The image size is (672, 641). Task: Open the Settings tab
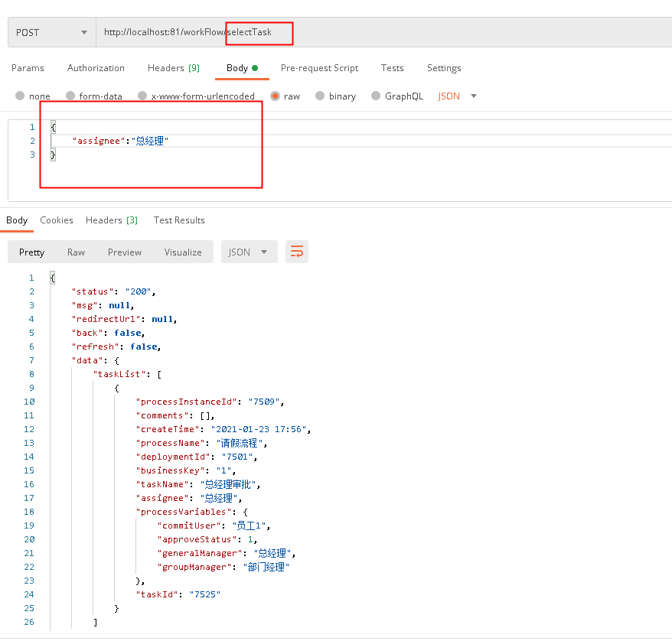[444, 68]
